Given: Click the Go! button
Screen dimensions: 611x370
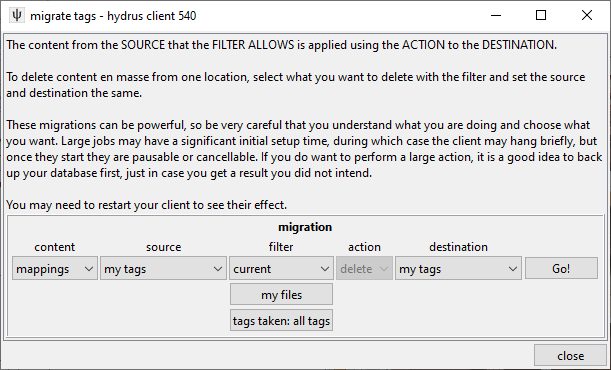Looking at the screenshot, I should pos(561,268).
